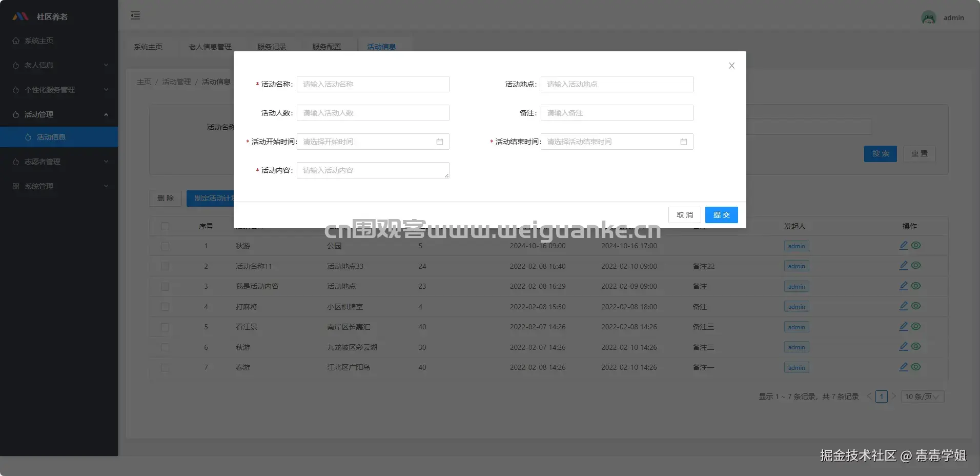Click the 取消 button in dialog

pyautogui.click(x=685, y=215)
